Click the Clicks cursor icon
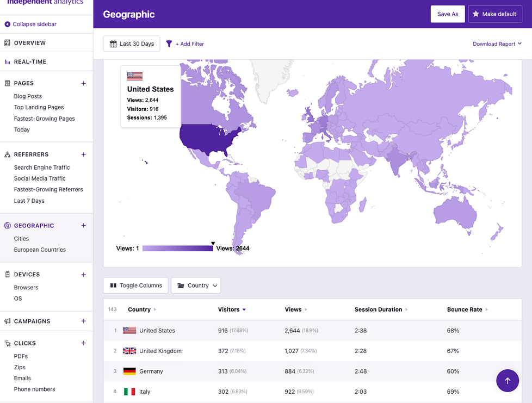This screenshot has width=532, height=403. coord(6,343)
